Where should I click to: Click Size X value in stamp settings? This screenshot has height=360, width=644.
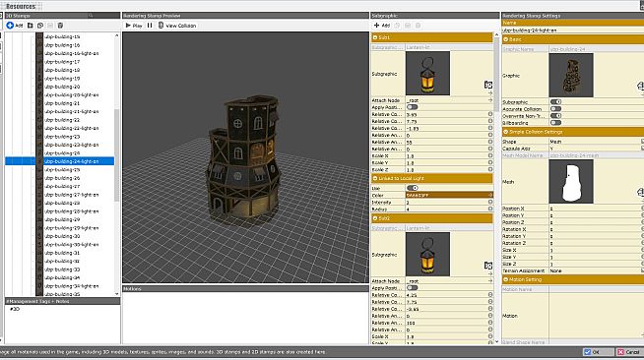[595, 250]
